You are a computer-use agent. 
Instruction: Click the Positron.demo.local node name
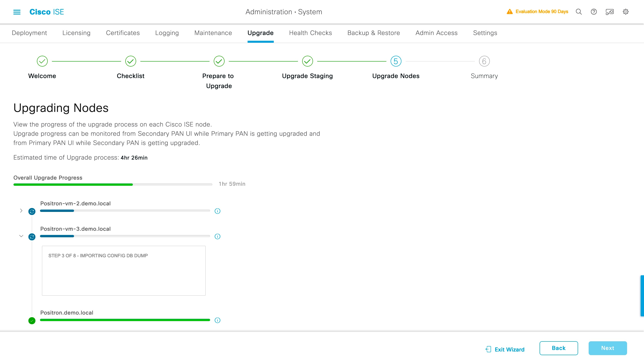click(67, 312)
